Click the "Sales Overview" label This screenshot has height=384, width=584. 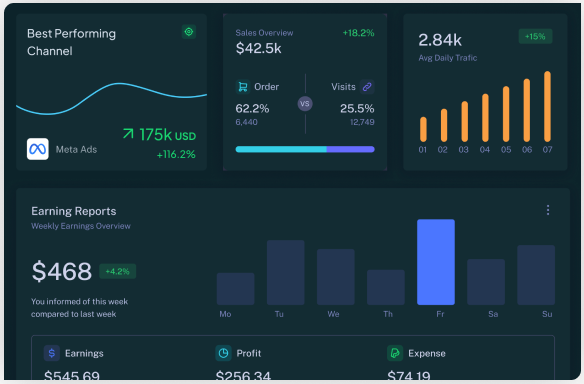click(x=264, y=33)
